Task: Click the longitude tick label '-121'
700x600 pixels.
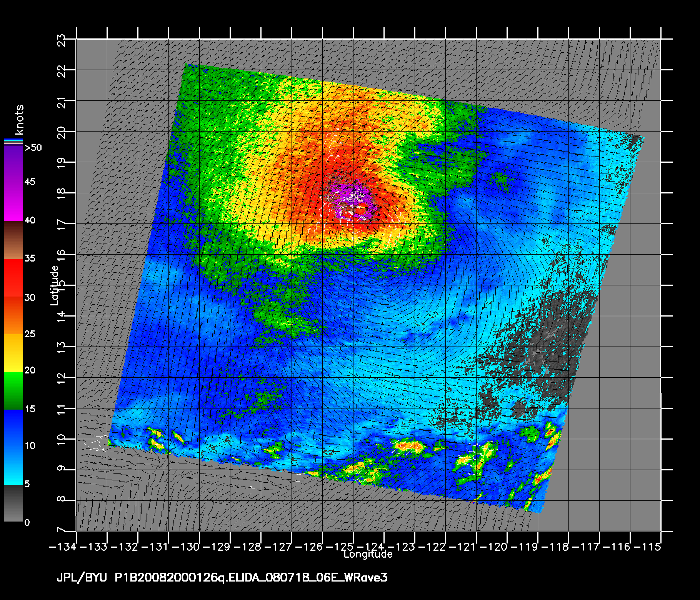Action: click(463, 547)
